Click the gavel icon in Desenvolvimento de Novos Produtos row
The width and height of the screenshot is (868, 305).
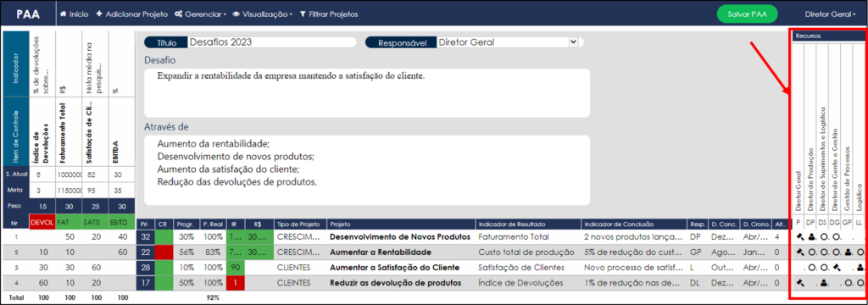[x=800, y=237]
